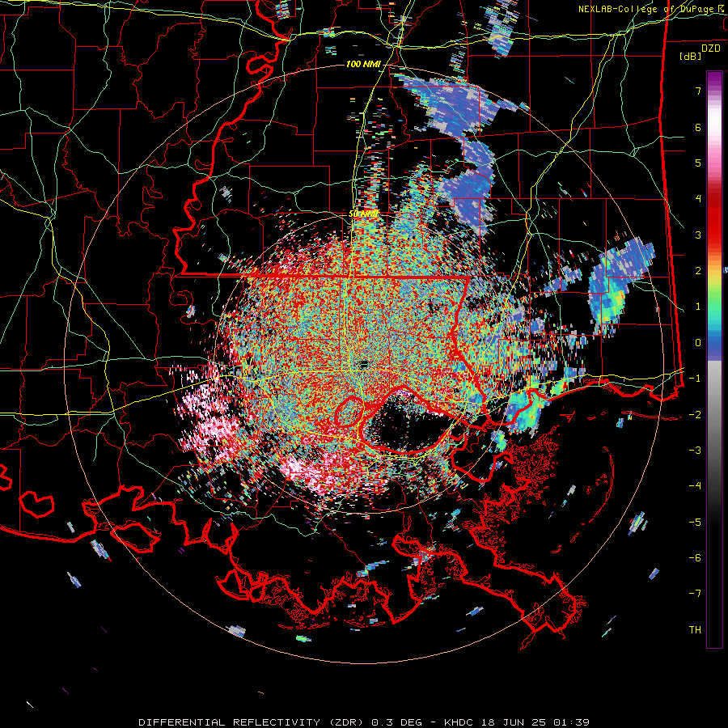Viewport: 728px width, 728px height.
Task: Click the DIFFERENTIAL REFLECTIVITY (ZDR) caption text
Action: click(252, 722)
